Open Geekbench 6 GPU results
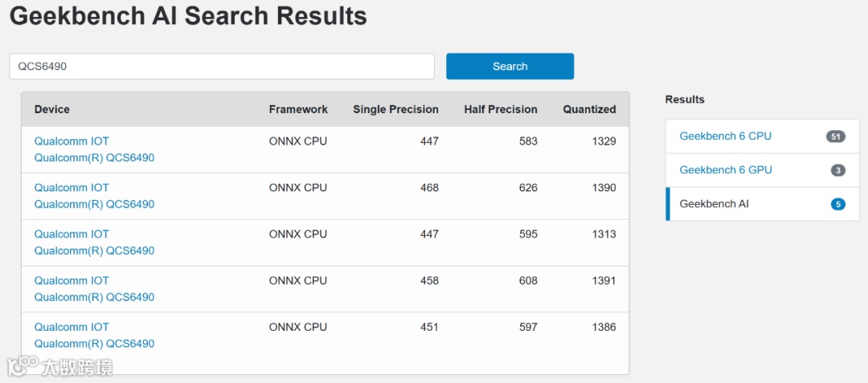Image resolution: width=868 pixels, height=383 pixels. click(x=725, y=170)
